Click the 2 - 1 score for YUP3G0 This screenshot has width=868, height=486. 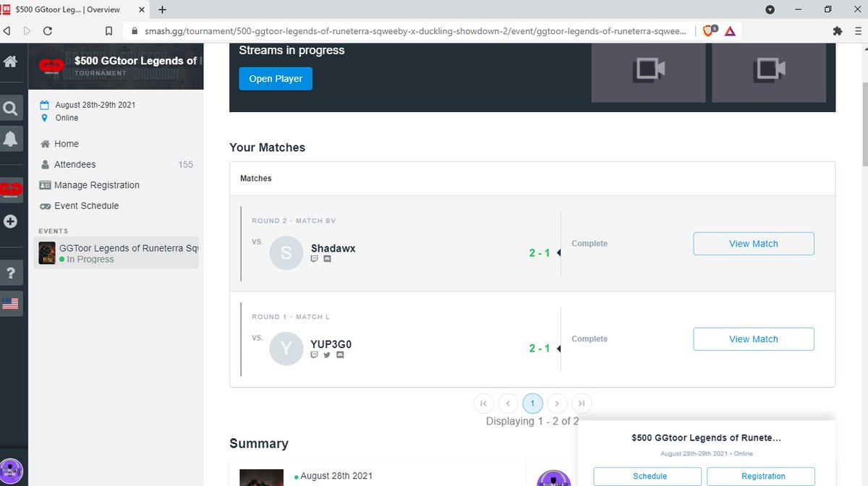click(x=540, y=348)
